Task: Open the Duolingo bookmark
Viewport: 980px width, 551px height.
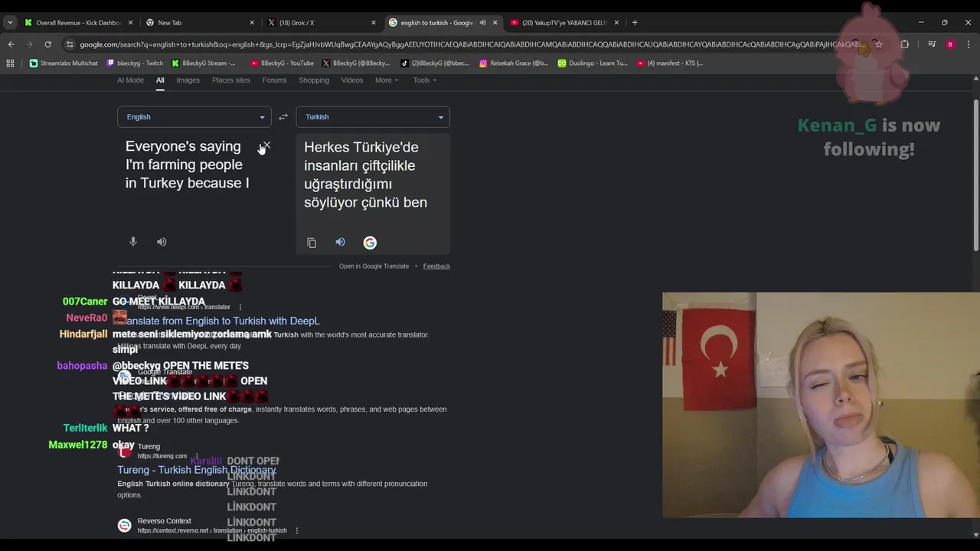Action: [593, 64]
